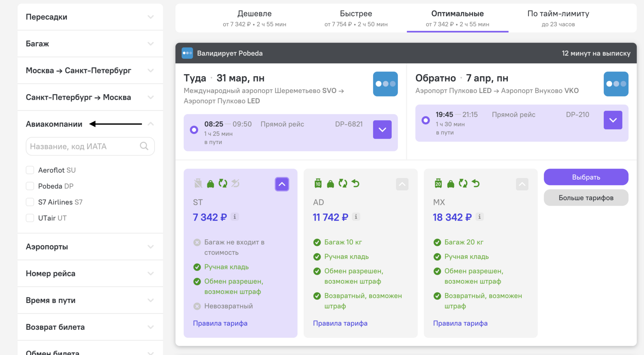Click hand luggage icon in ST tariff
Viewport: 644px width, 355px height.
(x=210, y=184)
